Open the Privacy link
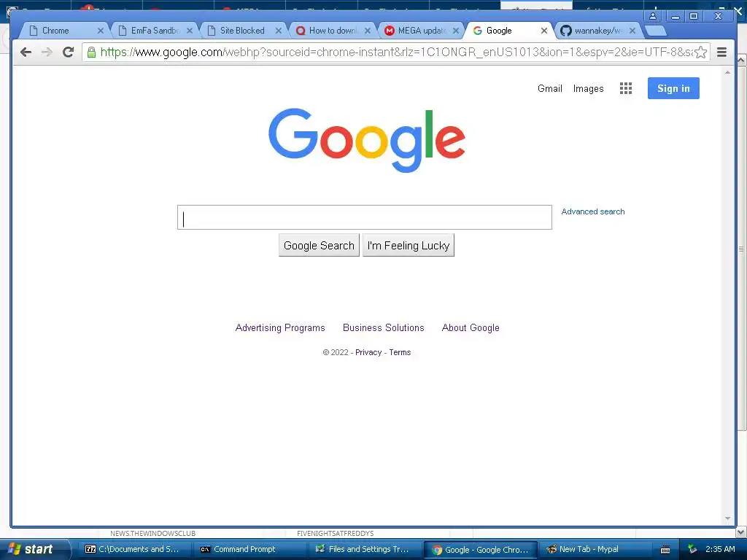Screen dimensions: 747x560 [x=368, y=352]
